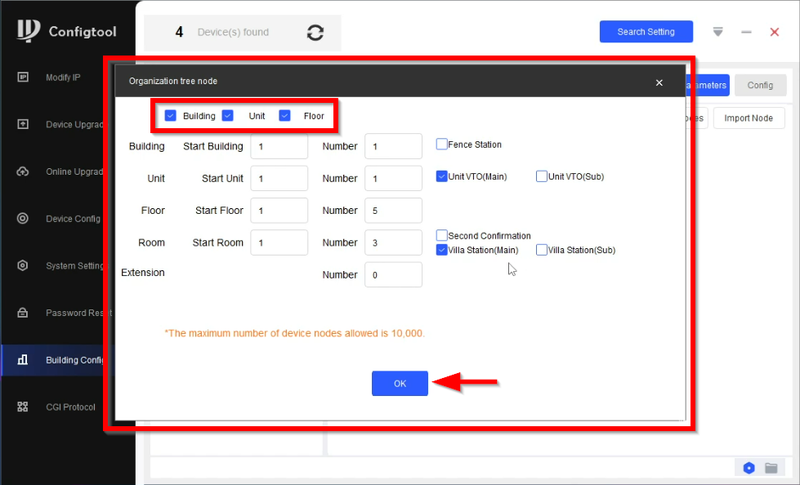Click the Unit Number input field
The height and width of the screenshot is (485, 800).
click(393, 178)
